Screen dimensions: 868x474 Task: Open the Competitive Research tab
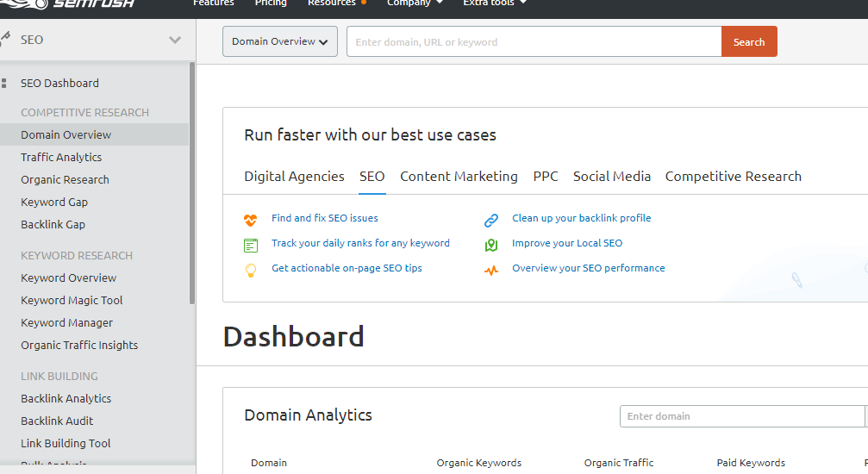click(733, 176)
